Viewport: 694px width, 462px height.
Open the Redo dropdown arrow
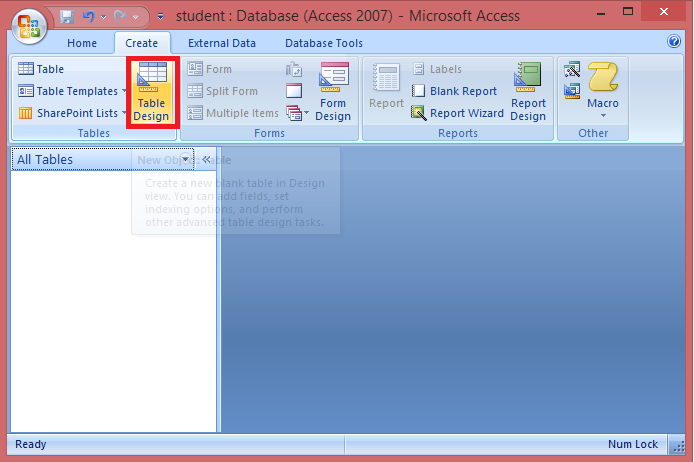click(135, 17)
